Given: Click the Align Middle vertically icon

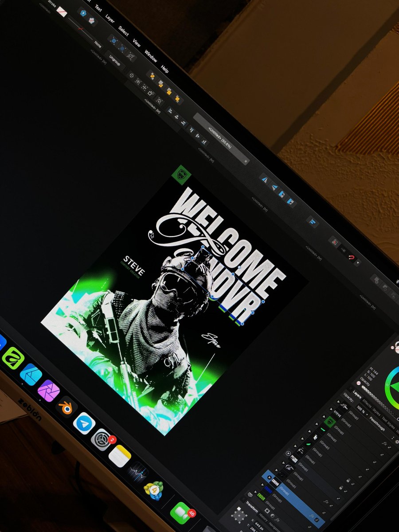Looking at the screenshot, I should 198,136.
